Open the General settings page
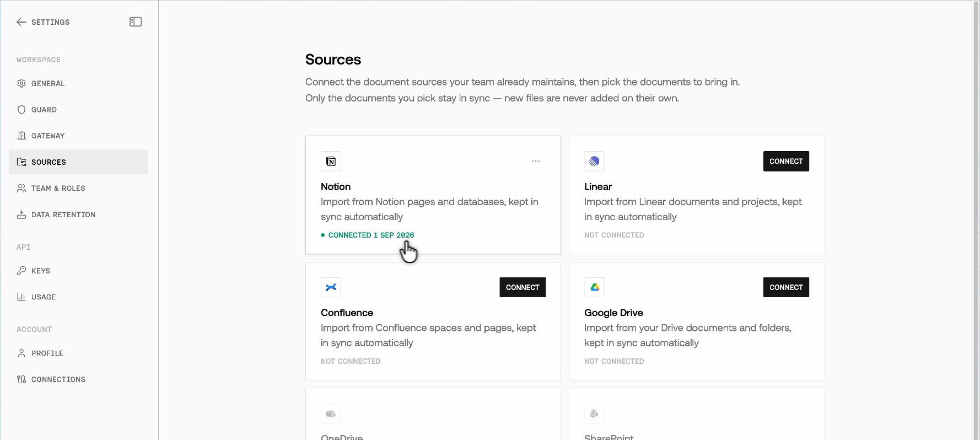980x440 pixels. tap(78, 83)
